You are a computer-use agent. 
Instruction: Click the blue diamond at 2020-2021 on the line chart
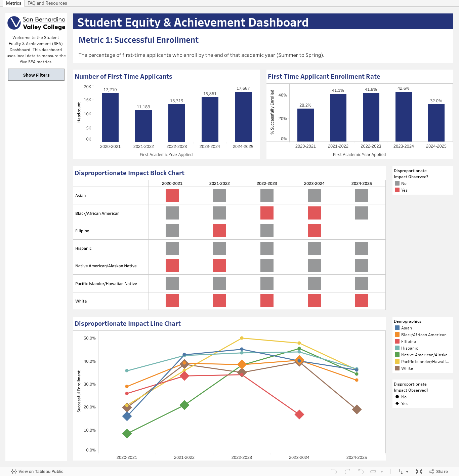127,416
